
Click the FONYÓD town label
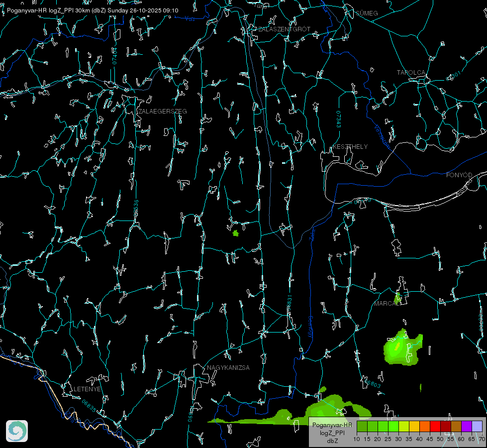click(x=459, y=175)
